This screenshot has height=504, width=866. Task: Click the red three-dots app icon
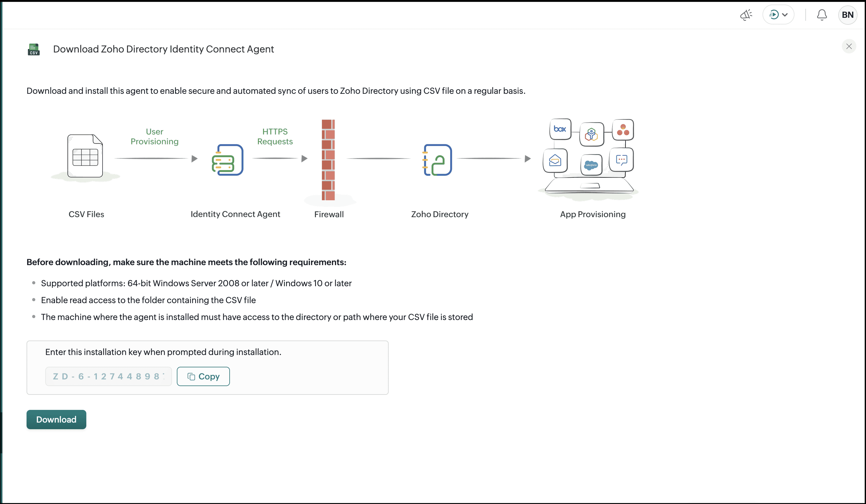point(623,130)
